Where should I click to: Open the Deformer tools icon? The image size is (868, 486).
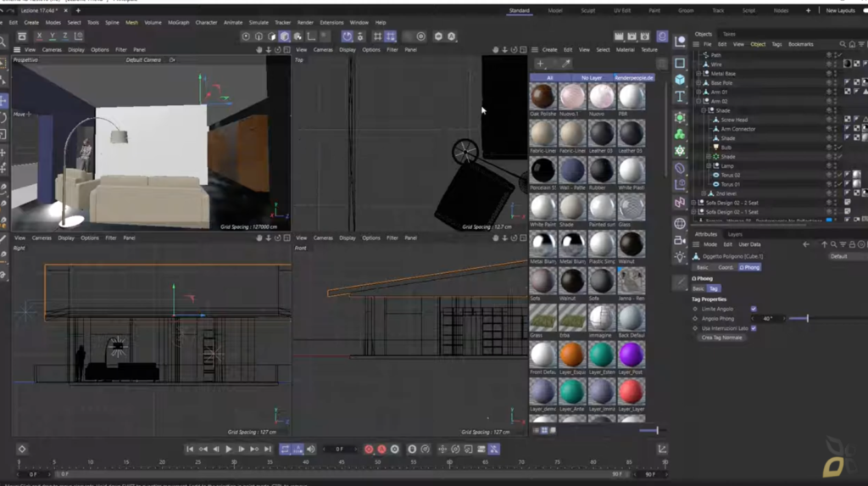[680, 169]
